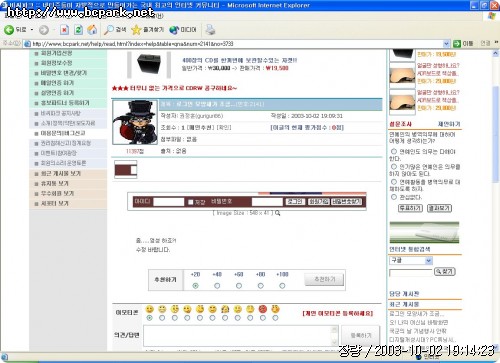Open the address bar history dropdown
This screenshot has height=363, width=500.
tap(446, 44)
